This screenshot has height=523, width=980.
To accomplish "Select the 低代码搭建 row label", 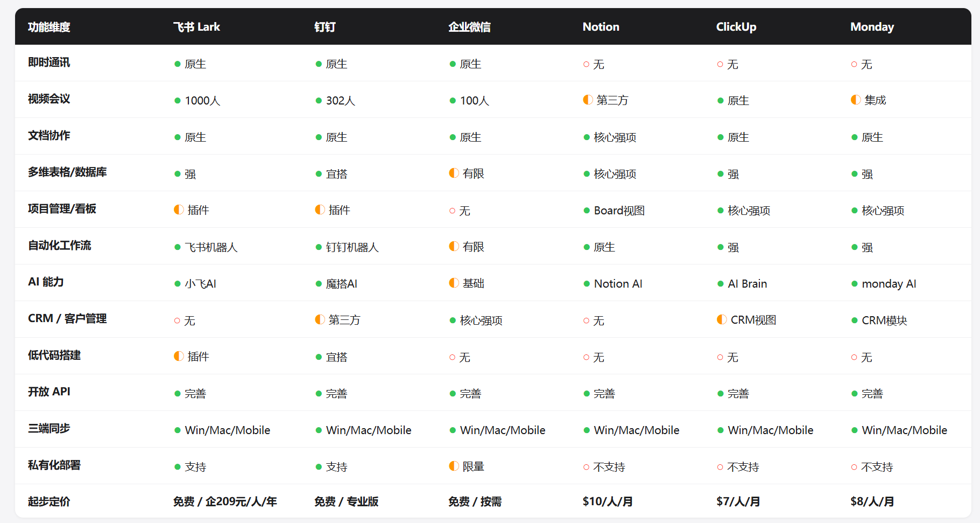I will click(x=54, y=355).
